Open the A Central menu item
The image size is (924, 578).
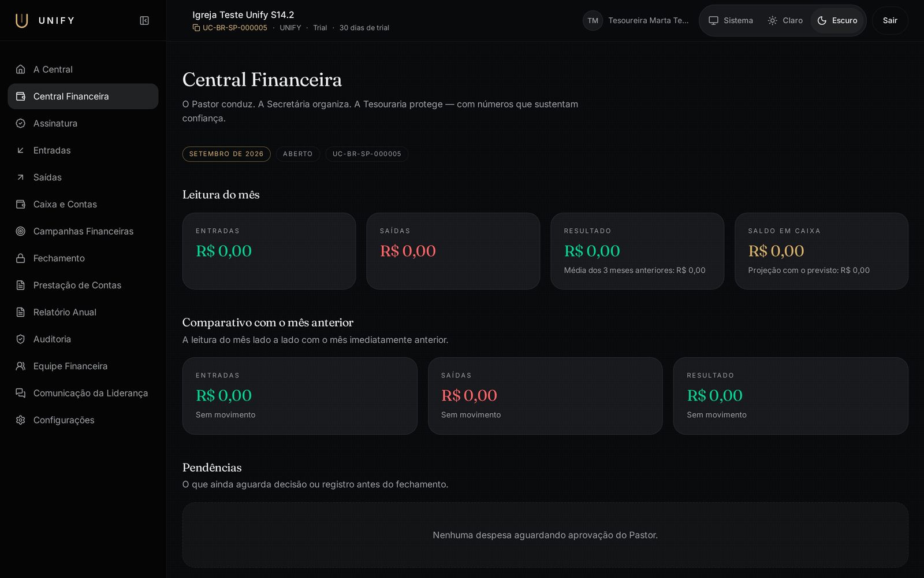(83, 69)
